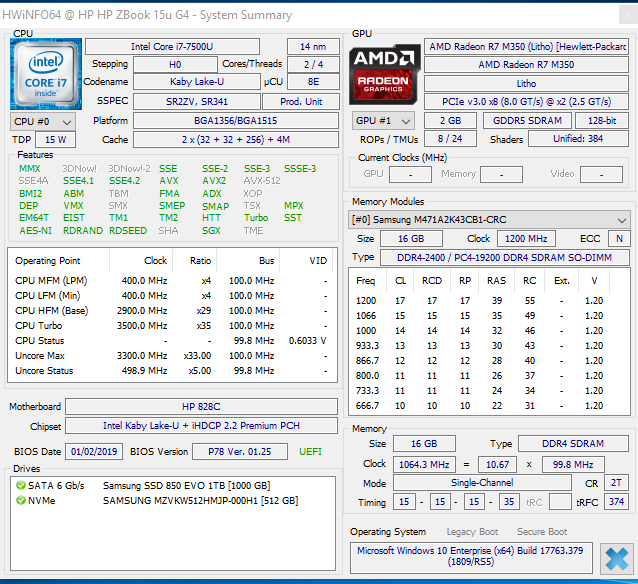Screen dimensions: 638x584
Task: Click the 1200 MHz module clock field
Action: tap(526, 238)
